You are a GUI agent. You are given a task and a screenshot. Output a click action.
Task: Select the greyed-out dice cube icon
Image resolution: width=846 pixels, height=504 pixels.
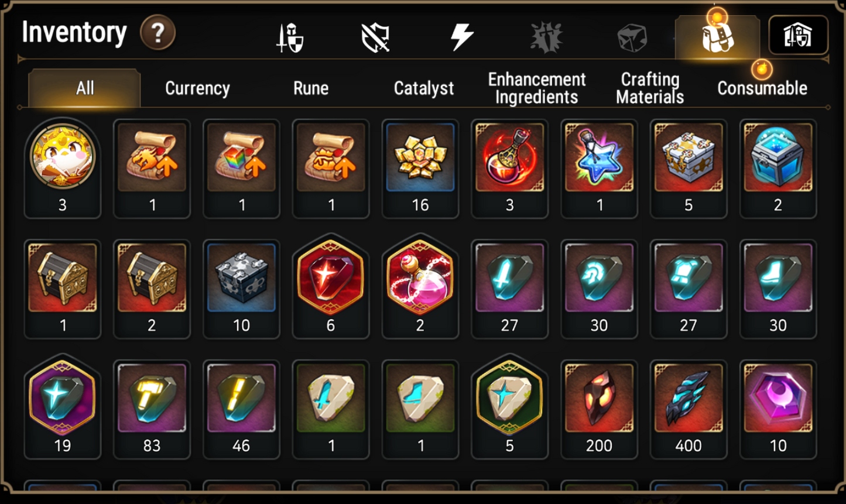(632, 37)
